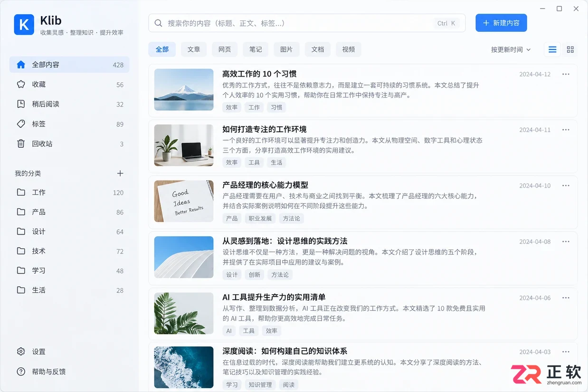Open the laptop desk thumbnail

(184, 145)
